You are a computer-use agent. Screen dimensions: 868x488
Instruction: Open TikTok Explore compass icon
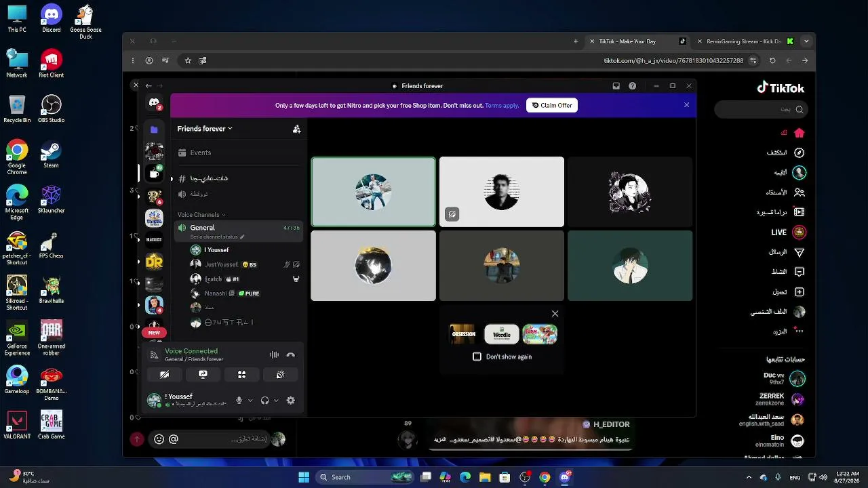[x=800, y=152]
